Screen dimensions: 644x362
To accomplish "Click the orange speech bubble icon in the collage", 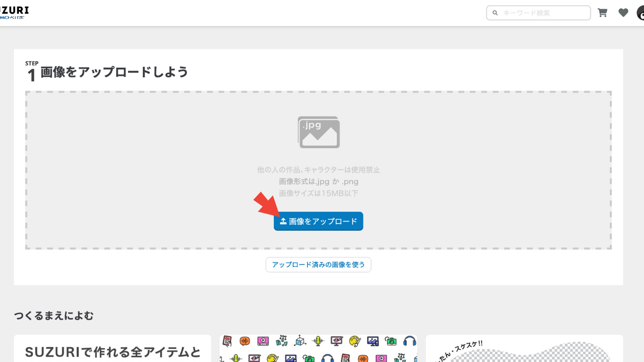I will [x=244, y=340].
